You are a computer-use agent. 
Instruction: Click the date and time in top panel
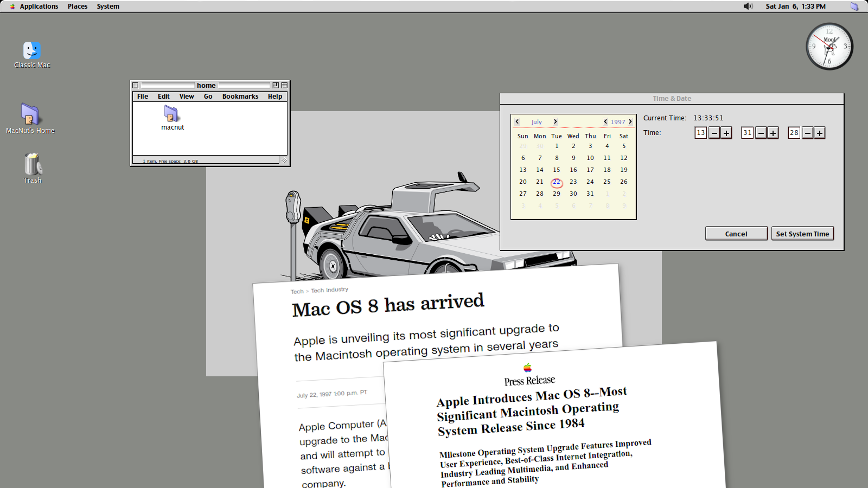(796, 7)
